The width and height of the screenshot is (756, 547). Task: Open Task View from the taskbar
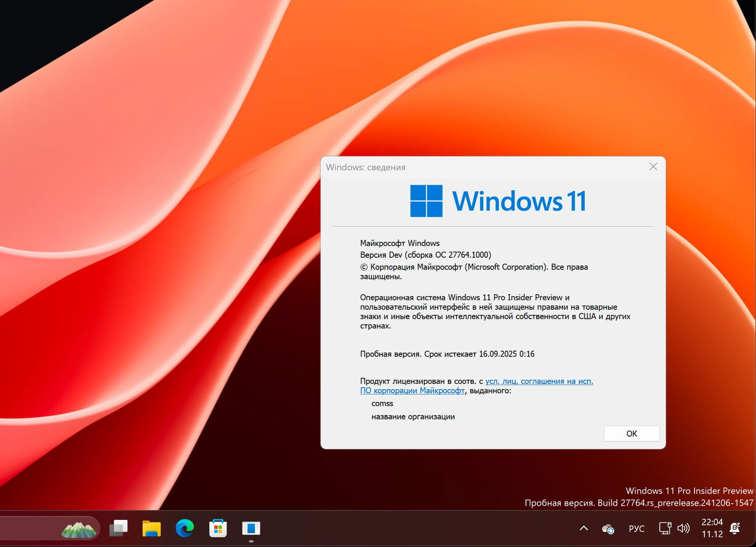coord(118,528)
